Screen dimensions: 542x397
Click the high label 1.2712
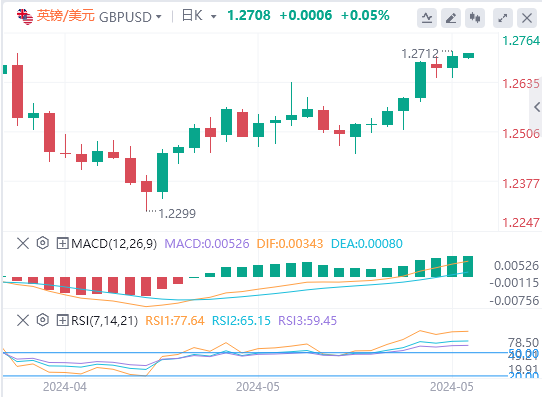tap(420, 54)
